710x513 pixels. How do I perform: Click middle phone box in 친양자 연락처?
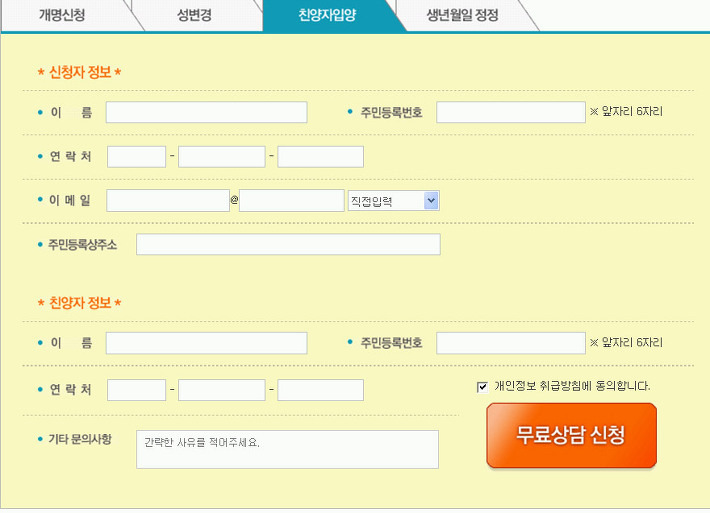tap(222, 390)
